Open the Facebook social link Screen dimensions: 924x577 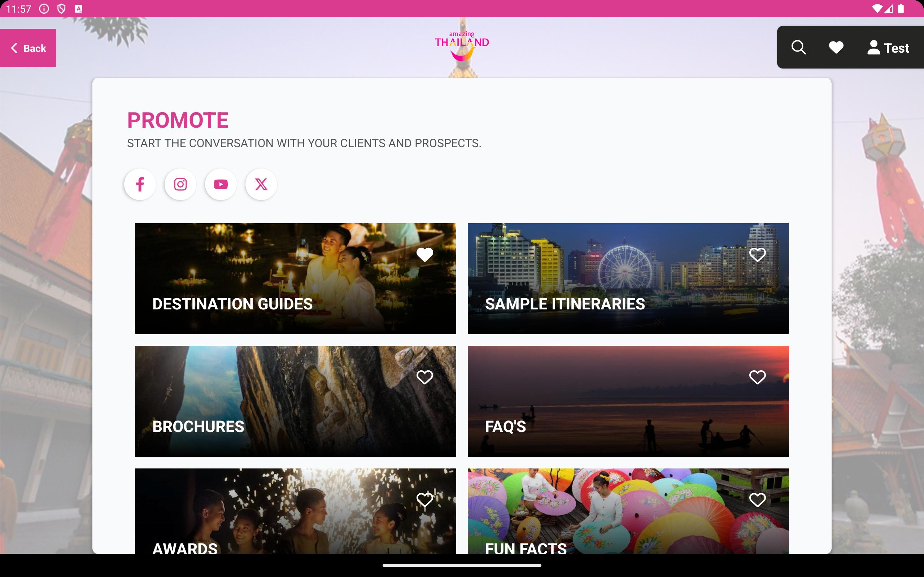[x=140, y=184]
